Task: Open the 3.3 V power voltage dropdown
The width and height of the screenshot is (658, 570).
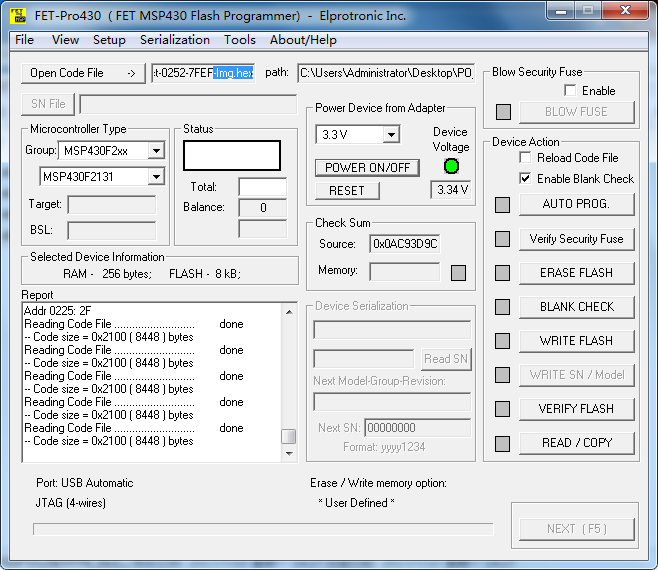Action: click(391, 135)
